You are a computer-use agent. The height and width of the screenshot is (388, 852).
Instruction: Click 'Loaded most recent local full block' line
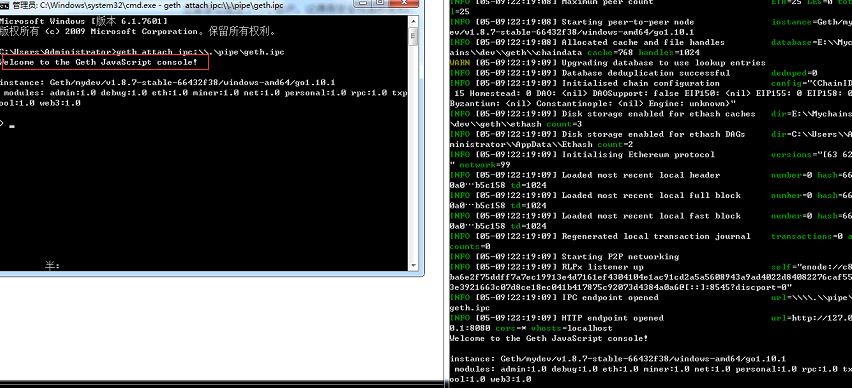pos(651,195)
